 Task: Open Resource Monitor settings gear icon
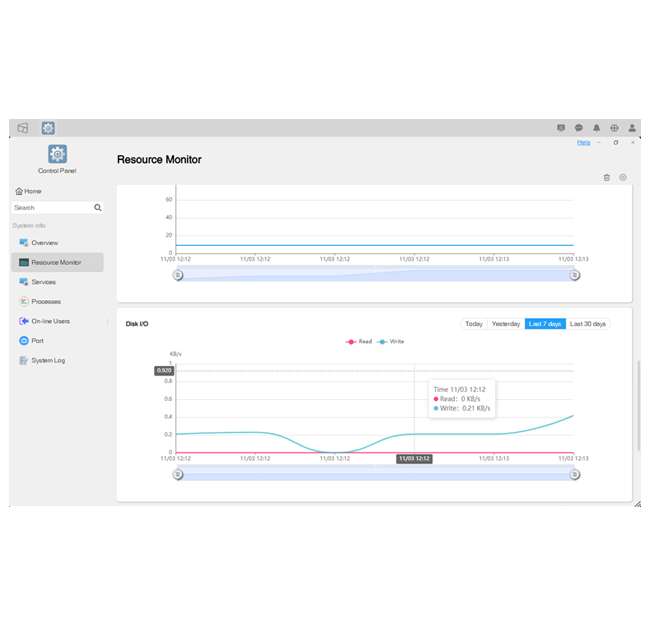(x=622, y=177)
